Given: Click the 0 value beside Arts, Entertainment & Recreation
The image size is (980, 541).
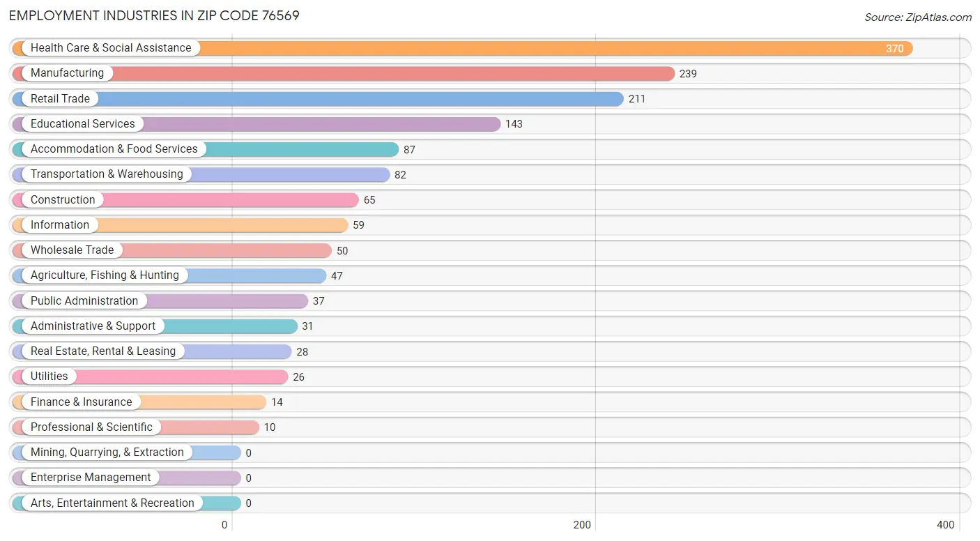Looking at the screenshot, I should coord(249,503).
